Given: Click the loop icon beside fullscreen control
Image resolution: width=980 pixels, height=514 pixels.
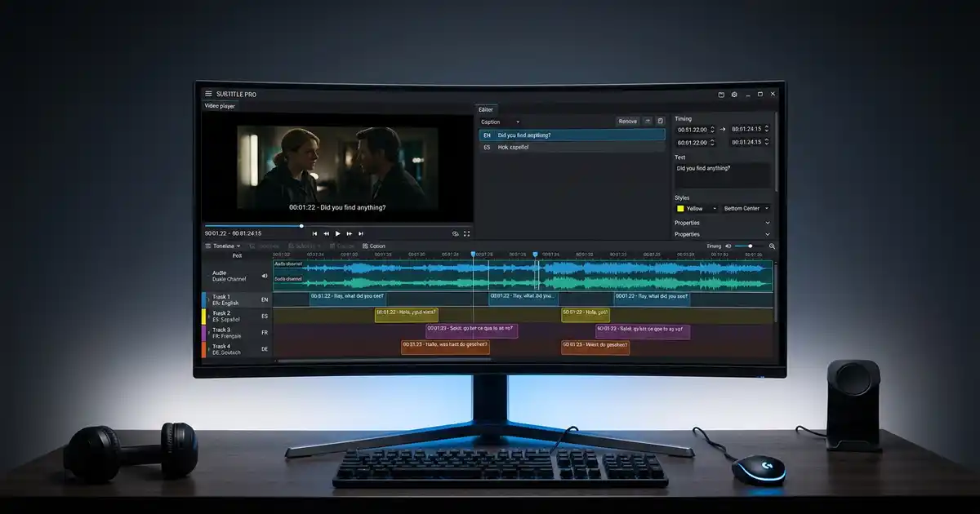Looking at the screenshot, I should (456, 234).
